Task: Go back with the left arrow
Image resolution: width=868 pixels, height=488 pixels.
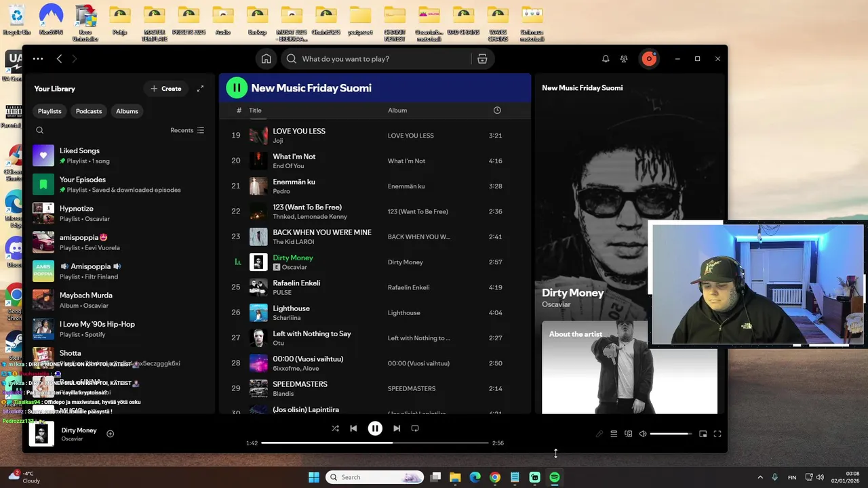Action: pos(59,59)
